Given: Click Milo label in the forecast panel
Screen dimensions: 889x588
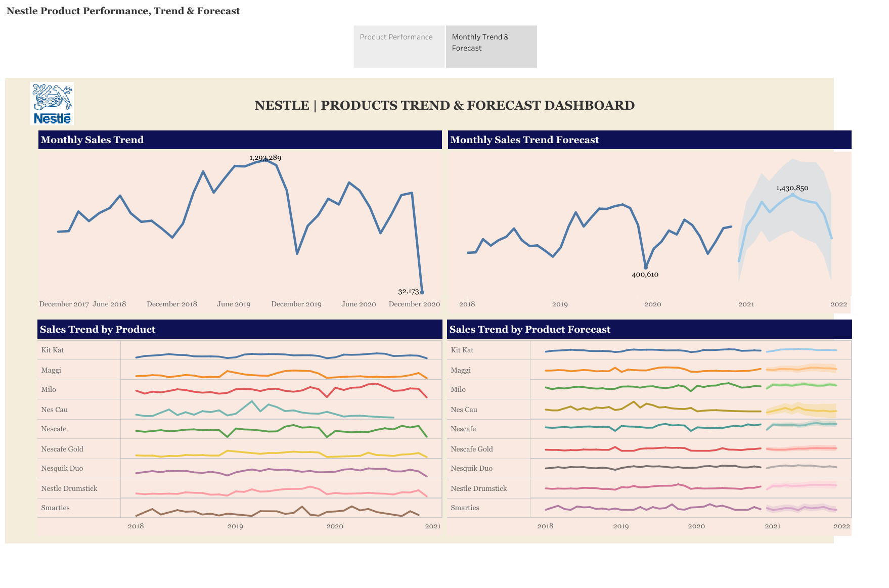Looking at the screenshot, I should click(458, 389).
